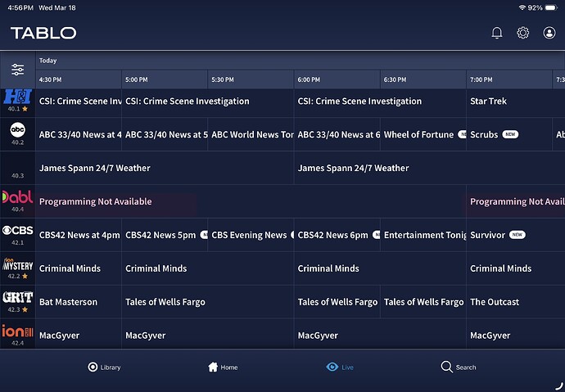Select the Grit 42.3 channel logo
The height and width of the screenshot is (392, 565).
click(x=17, y=299)
